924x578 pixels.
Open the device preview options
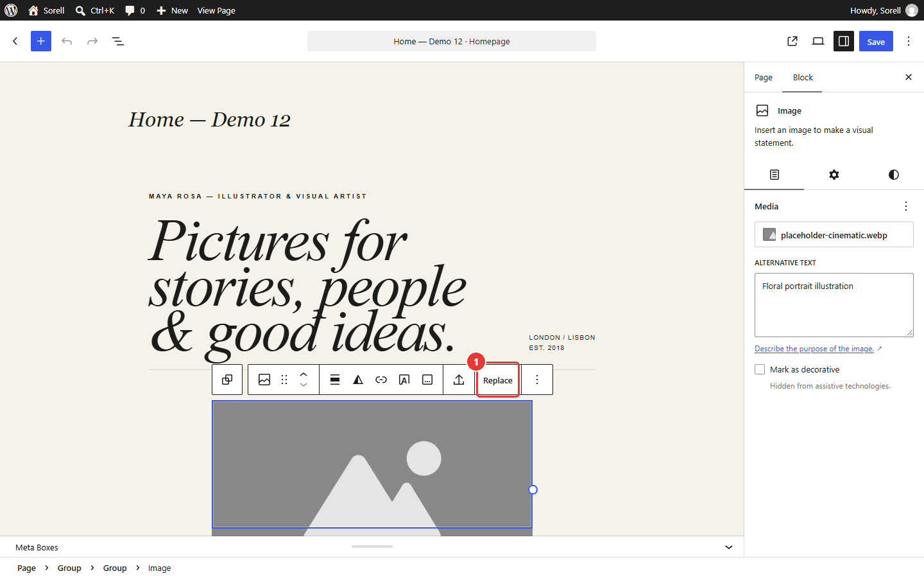tap(818, 41)
